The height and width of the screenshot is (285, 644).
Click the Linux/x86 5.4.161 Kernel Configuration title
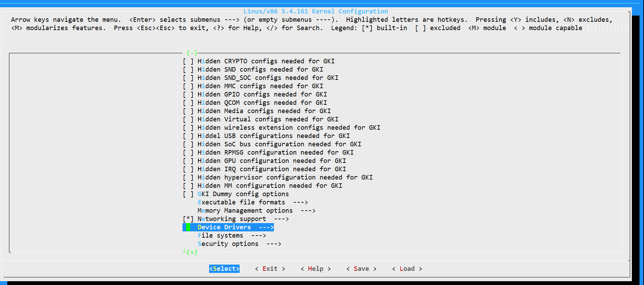pos(316,11)
